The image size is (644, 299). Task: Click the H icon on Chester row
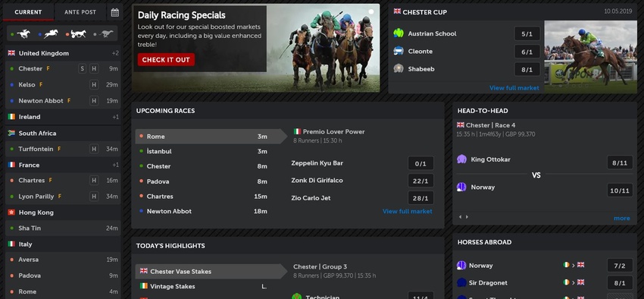pos(94,69)
